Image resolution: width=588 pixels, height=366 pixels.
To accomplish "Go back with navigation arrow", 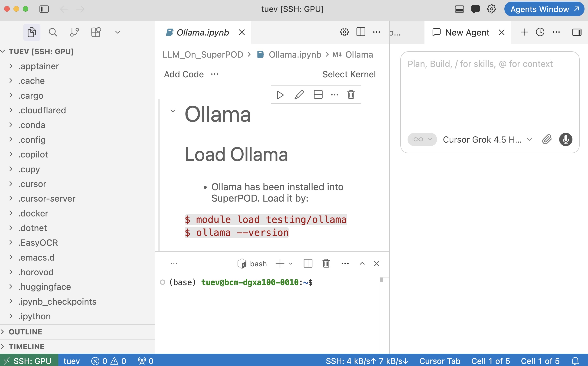I will (x=64, y=9).
